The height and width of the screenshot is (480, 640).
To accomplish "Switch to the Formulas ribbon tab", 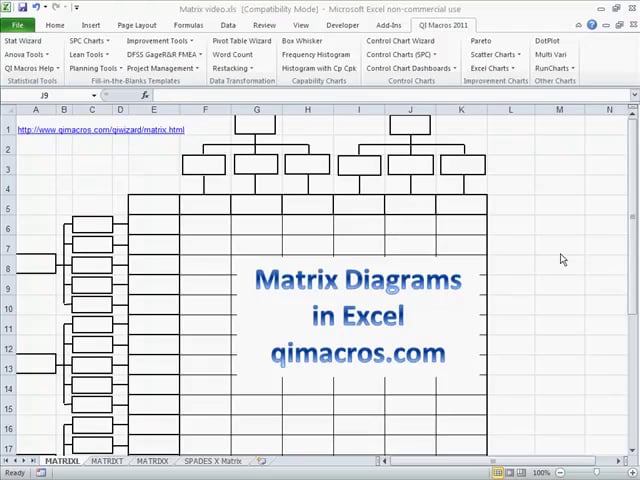I will point(188,25).
